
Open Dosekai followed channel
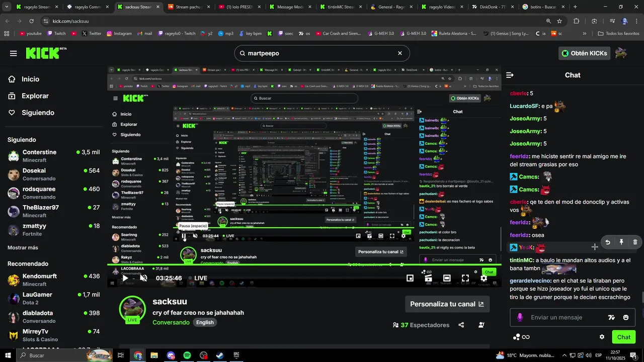(x=53, y=174)
